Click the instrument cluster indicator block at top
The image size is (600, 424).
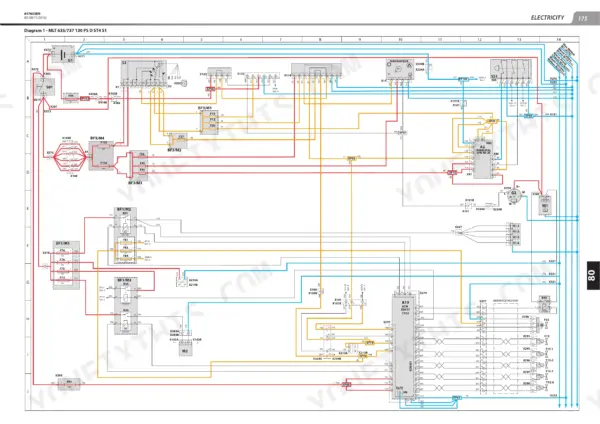pyautogui.click(x=400, y=69)
